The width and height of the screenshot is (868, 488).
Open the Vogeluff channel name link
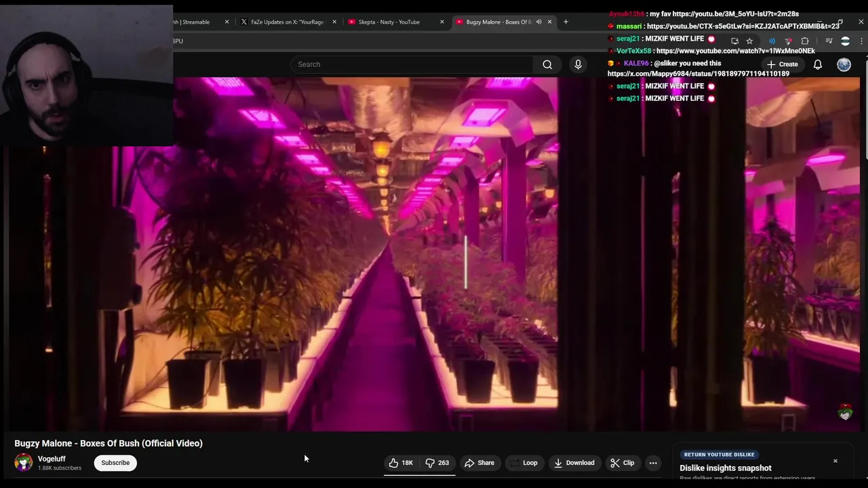coord(52,459)
